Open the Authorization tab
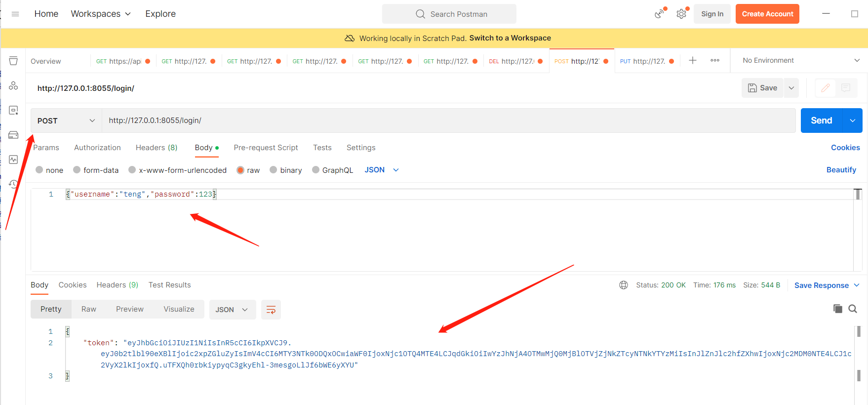 (x=97, y=148)
